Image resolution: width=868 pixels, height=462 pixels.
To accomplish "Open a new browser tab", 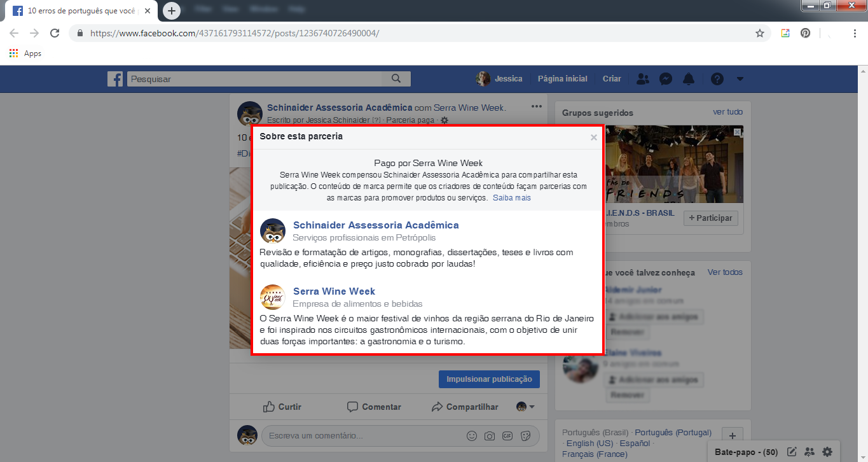I will [172, 10].
